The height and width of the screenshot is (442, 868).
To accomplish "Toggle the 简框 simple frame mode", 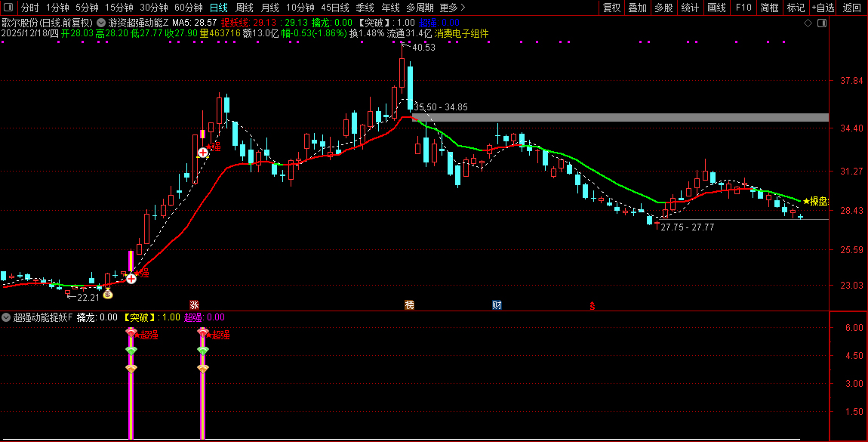I will coord(769,8).
